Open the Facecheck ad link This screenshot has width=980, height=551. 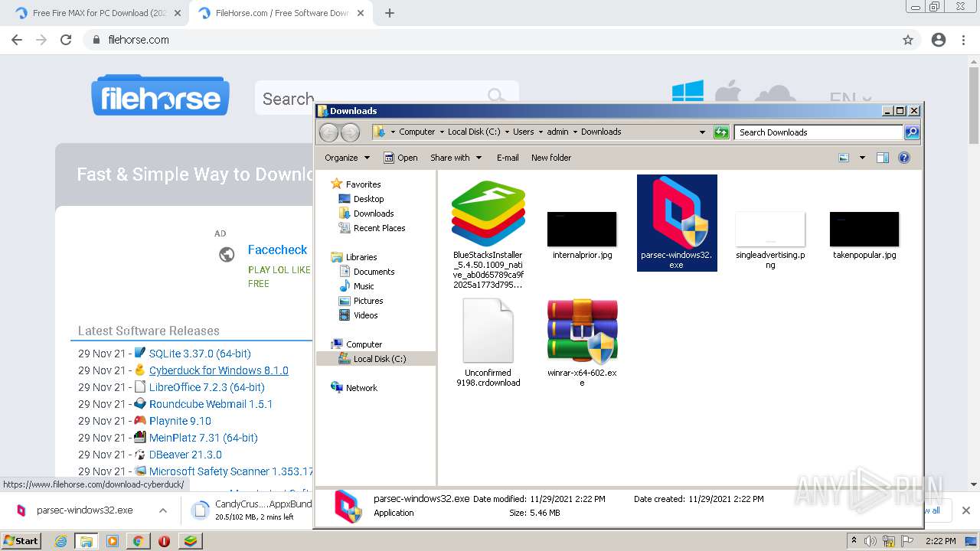(277, 249)
